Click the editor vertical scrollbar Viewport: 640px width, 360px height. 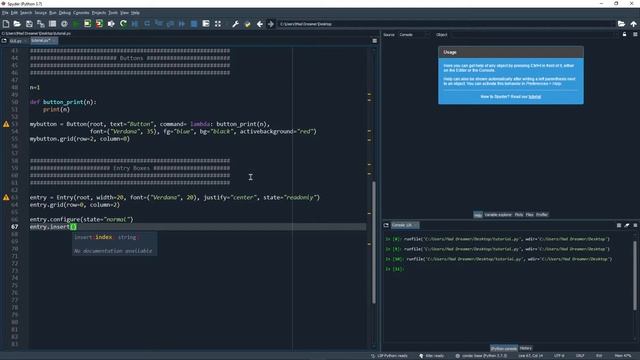pos(374,242)
